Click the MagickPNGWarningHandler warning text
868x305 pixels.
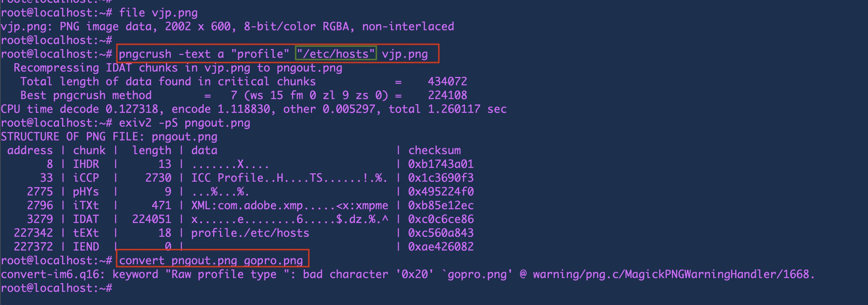click(x=674, y=274)
